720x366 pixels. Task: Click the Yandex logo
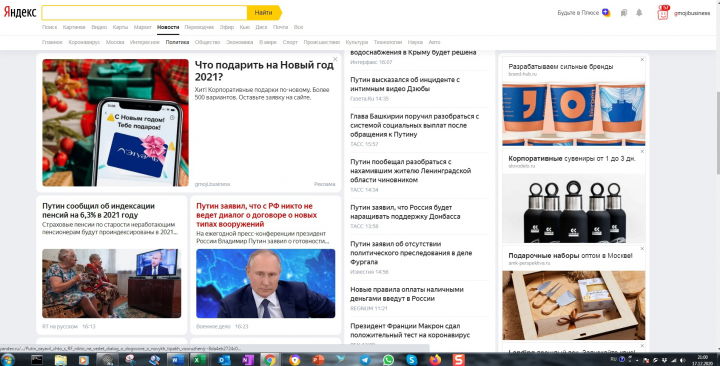click(x=20, y=12)
